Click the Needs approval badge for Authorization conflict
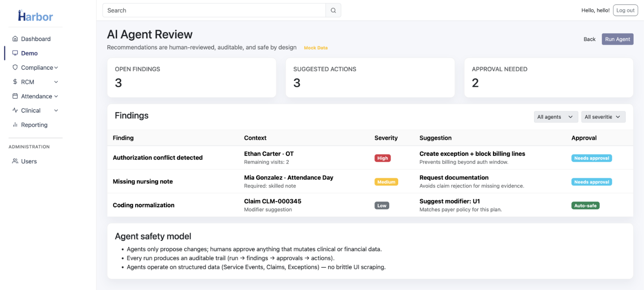The height and width of the screenshot is (290, 644). point(591,158)
